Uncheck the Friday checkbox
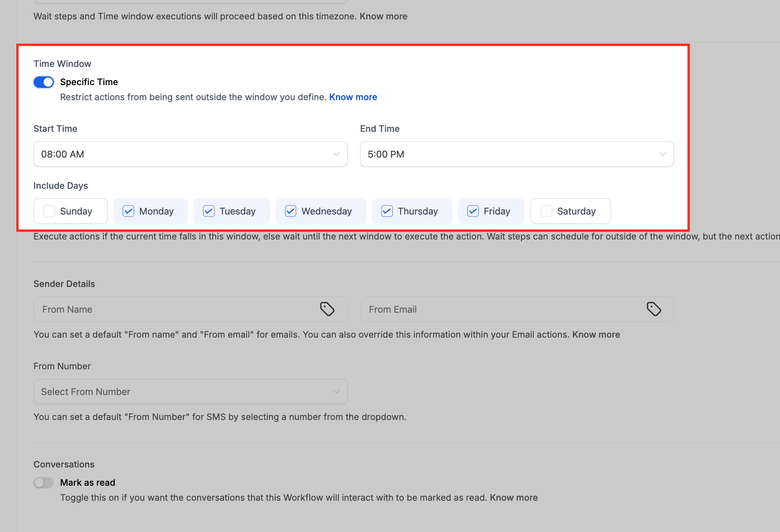 (473, 211)
